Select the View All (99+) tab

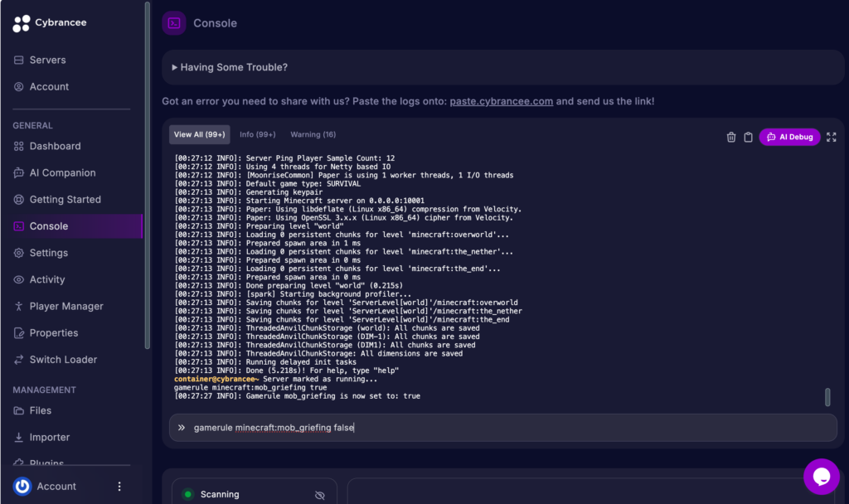199,135
